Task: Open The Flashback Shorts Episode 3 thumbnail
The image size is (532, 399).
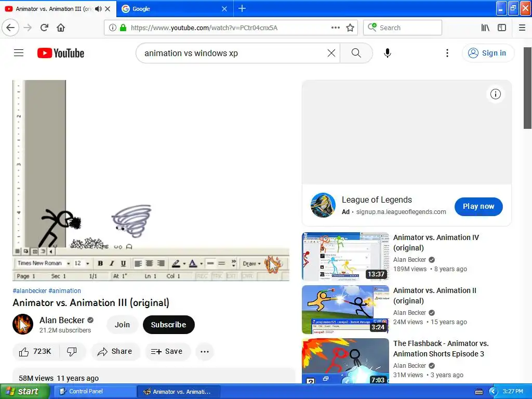Action: tap(345, 361)
